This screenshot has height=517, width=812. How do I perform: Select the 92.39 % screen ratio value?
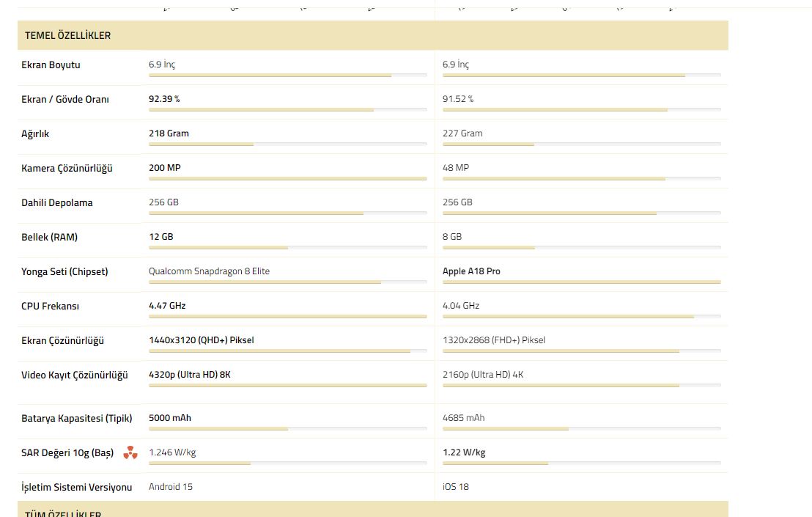click(164, 99)
